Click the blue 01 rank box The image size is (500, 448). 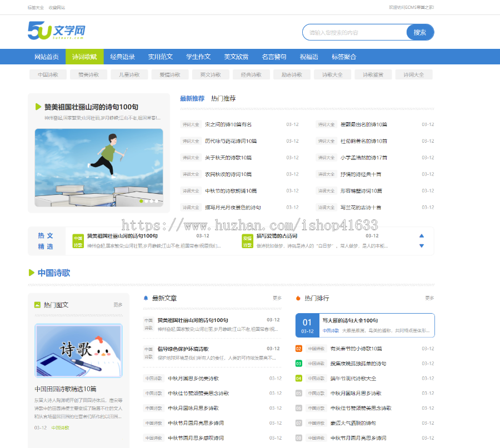(307, 325)
